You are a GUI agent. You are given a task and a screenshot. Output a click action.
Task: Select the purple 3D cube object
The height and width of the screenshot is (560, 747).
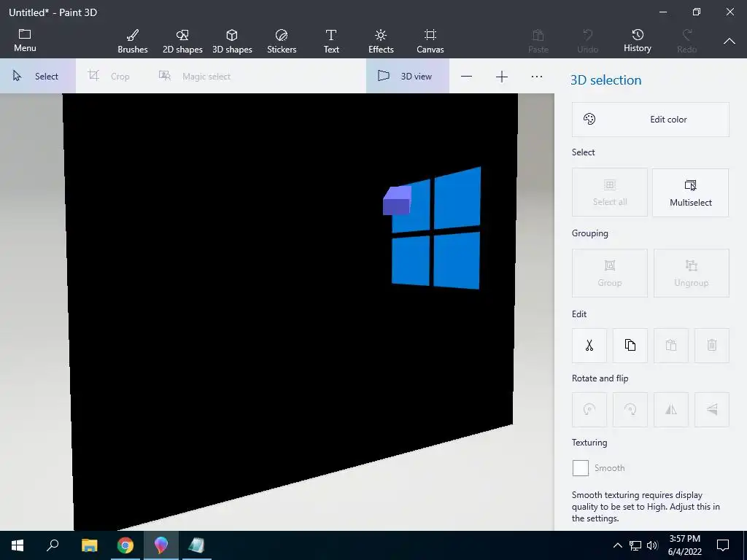(397, 201)
